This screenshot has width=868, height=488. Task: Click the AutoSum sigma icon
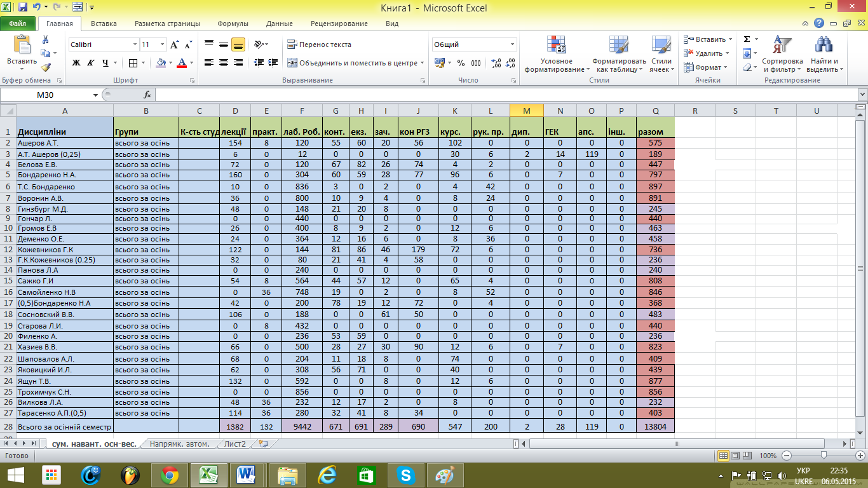pos(747,39)
